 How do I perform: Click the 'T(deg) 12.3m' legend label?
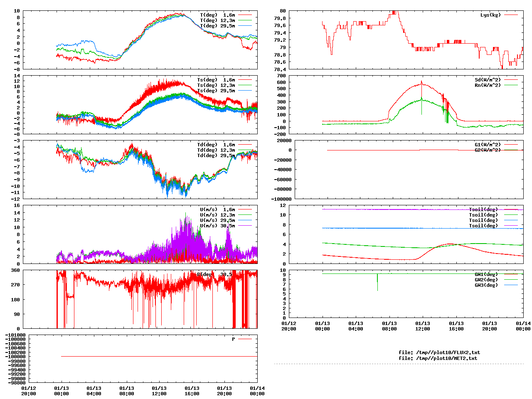(217, 20)
